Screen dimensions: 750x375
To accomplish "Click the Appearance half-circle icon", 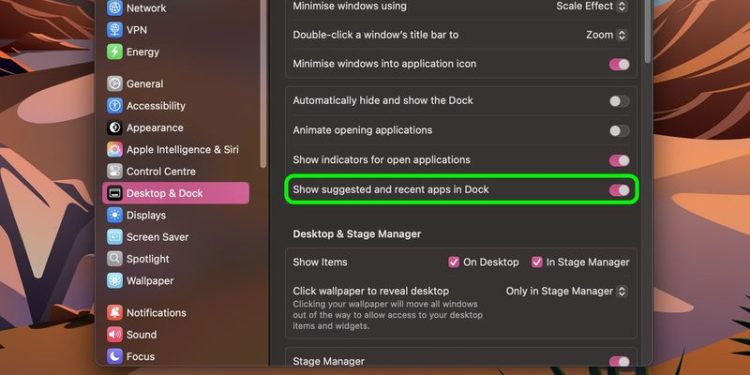I will (115, 128).
